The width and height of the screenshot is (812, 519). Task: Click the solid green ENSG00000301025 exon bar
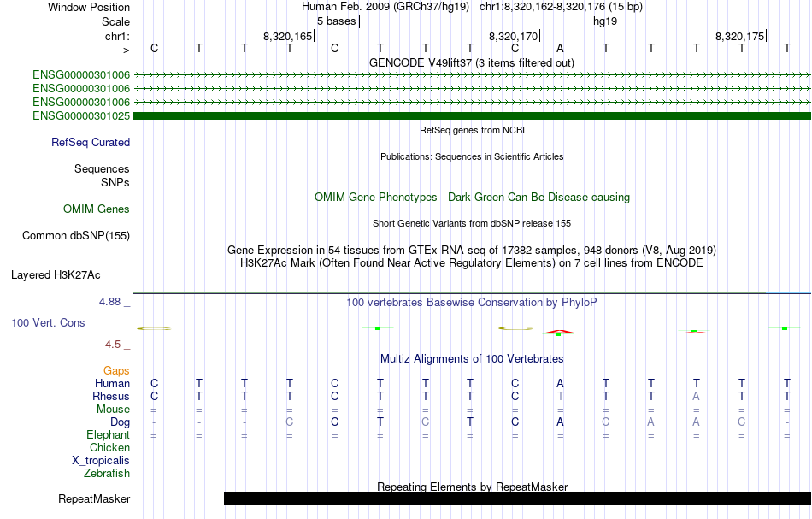[473, 116]
